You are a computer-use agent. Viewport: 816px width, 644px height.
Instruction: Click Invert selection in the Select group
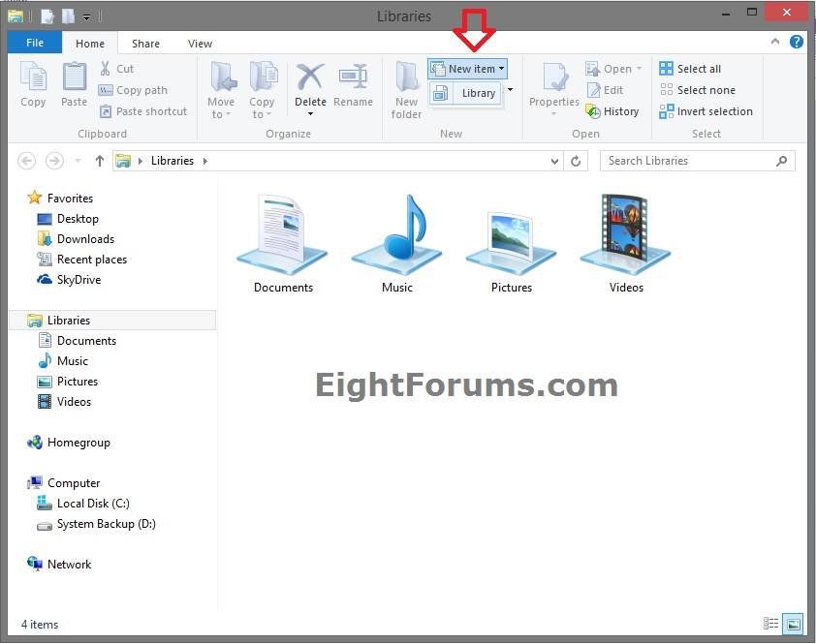click(x=706, y=111)
